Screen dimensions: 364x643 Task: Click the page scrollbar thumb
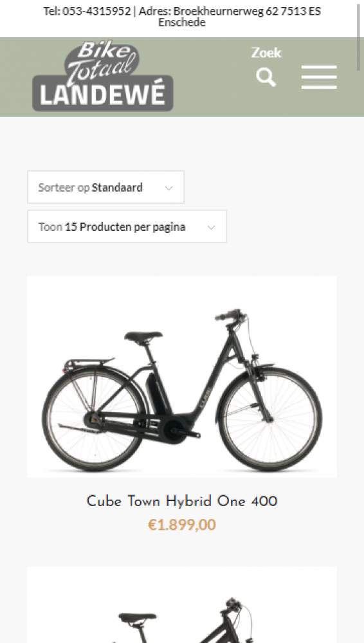tap(359, 37)
